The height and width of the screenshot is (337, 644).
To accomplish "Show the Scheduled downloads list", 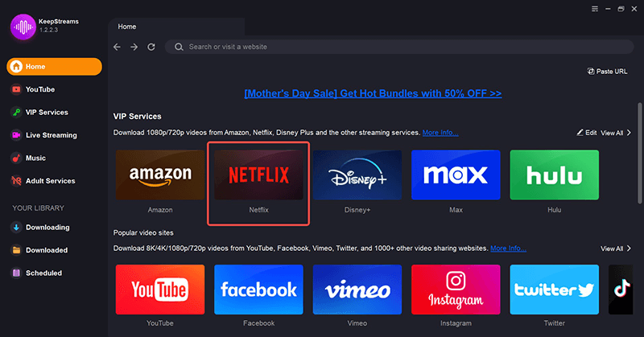I will (45, 273).
